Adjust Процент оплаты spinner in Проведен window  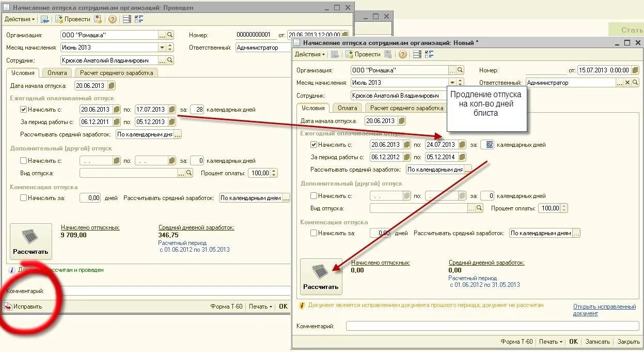[x=274, y=173]
